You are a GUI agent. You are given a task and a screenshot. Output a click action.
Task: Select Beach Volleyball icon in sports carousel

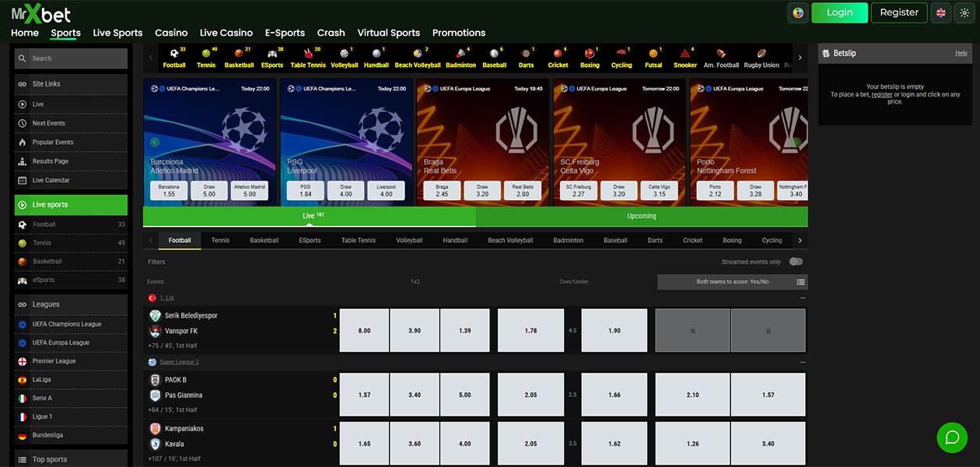(x=418, y=58)
